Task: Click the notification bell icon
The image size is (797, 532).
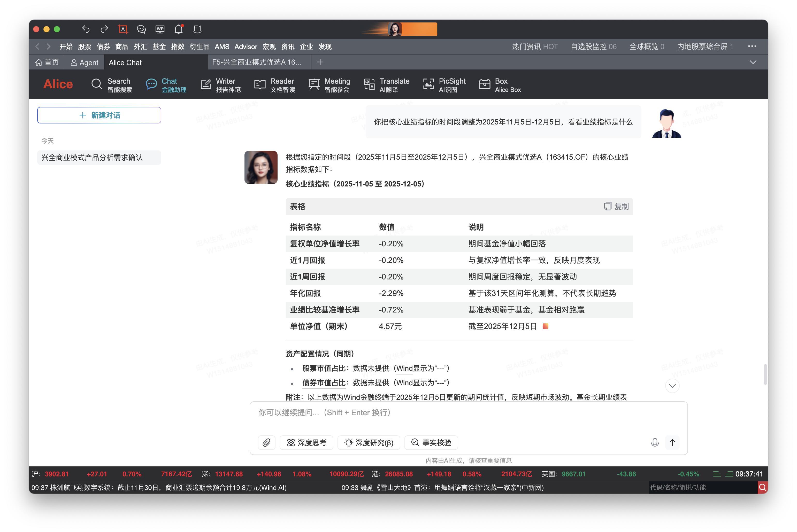Action: (179, 29)
